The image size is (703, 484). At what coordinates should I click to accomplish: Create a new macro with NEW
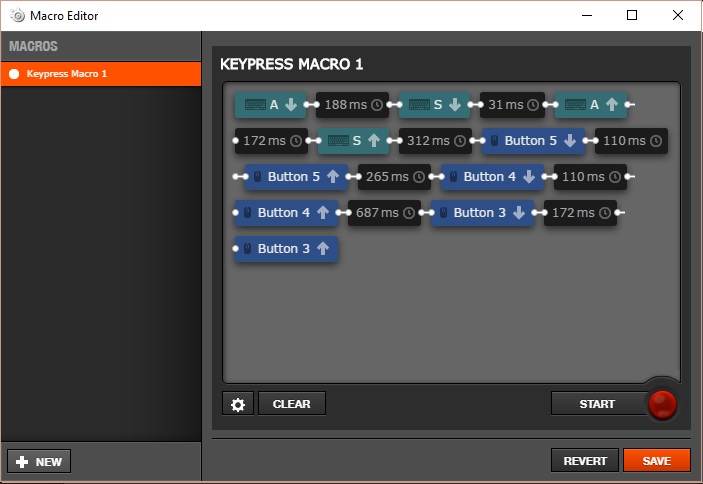pyautogui.click(x=39, y=462)
